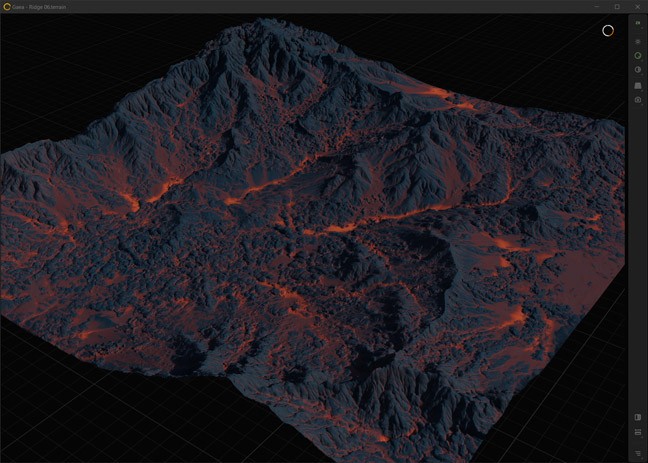Toggle the half-shaded circle display icon
The image size is (648, 463).
pos(638,70)
